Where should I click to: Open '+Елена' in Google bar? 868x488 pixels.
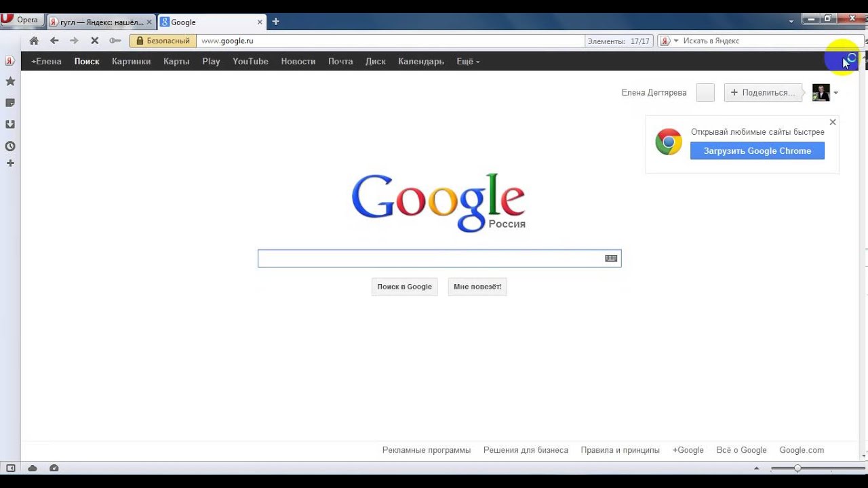pyautogui.click(x=46, y=61)
